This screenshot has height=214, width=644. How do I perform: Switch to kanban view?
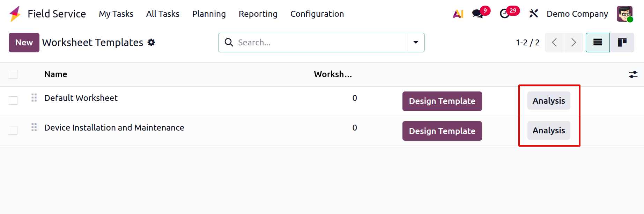pos(622,43)
